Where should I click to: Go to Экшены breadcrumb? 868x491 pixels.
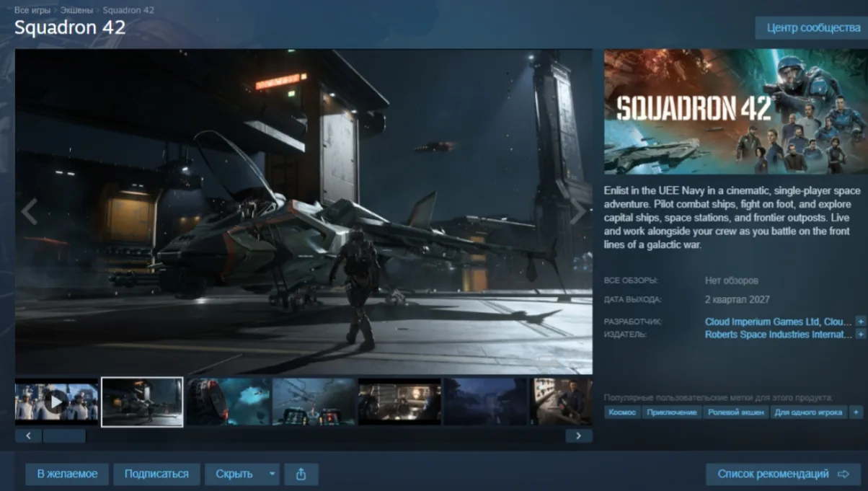coord(76,10)
